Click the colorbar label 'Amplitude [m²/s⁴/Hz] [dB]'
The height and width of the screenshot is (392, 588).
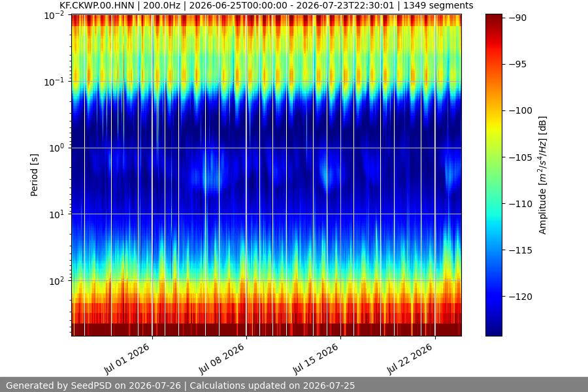tap(542, 175)
